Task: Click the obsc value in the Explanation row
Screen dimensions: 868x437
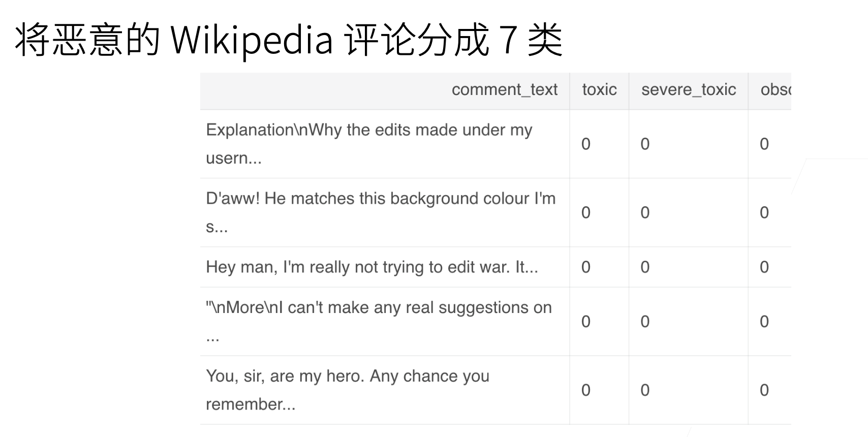Action: click(764, 144)
